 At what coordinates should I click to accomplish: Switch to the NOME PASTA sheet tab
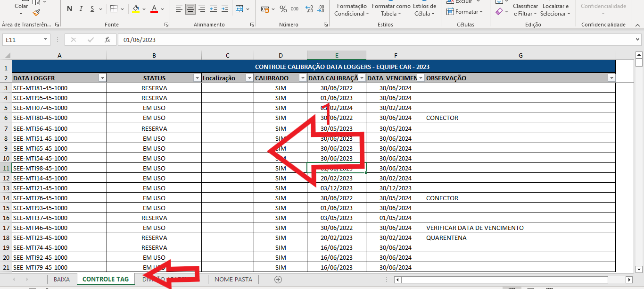click(233, 279)
